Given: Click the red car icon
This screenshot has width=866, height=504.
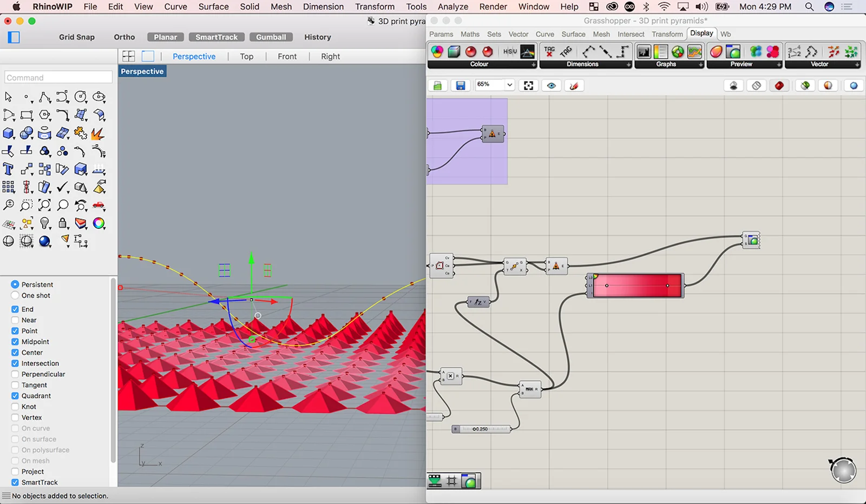Looking at the screenshot, I should (99, 205).
